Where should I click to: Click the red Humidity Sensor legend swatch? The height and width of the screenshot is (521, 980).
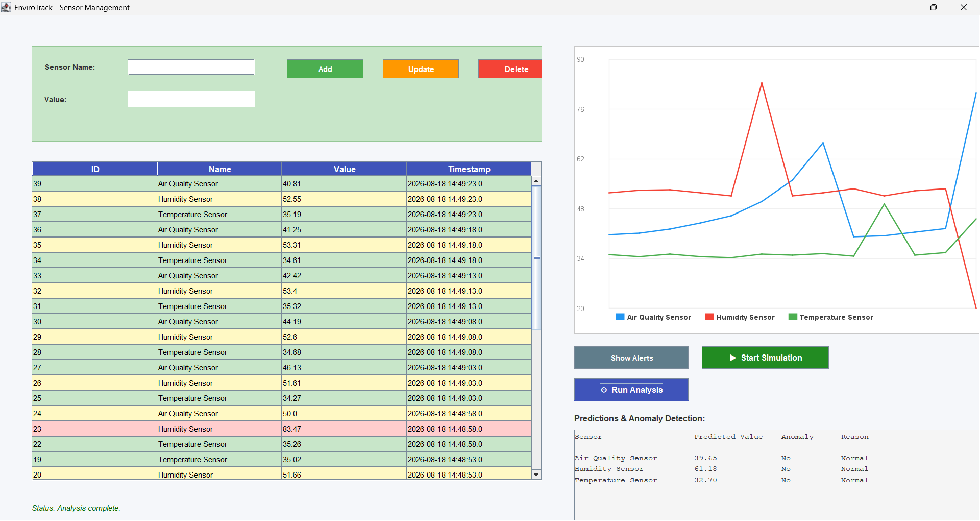709,317
